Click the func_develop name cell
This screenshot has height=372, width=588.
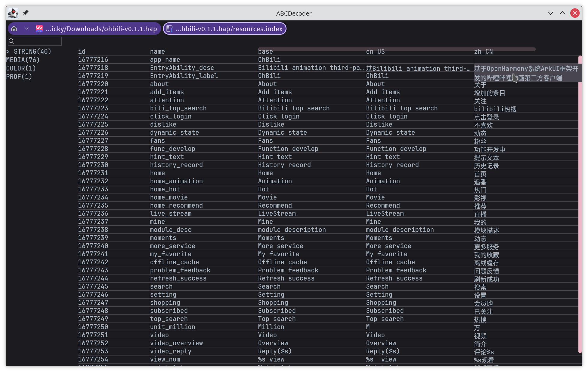(204, 148)
